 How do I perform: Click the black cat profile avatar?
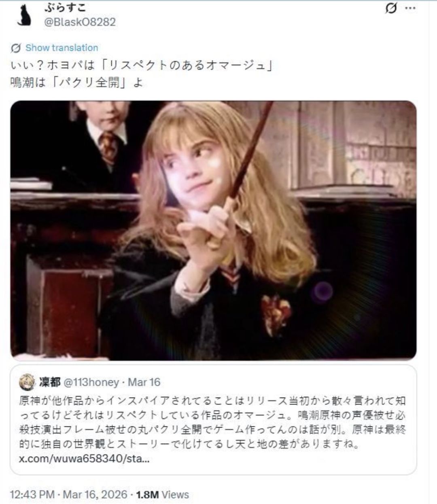pyautogui.click(x=25, y=15)
